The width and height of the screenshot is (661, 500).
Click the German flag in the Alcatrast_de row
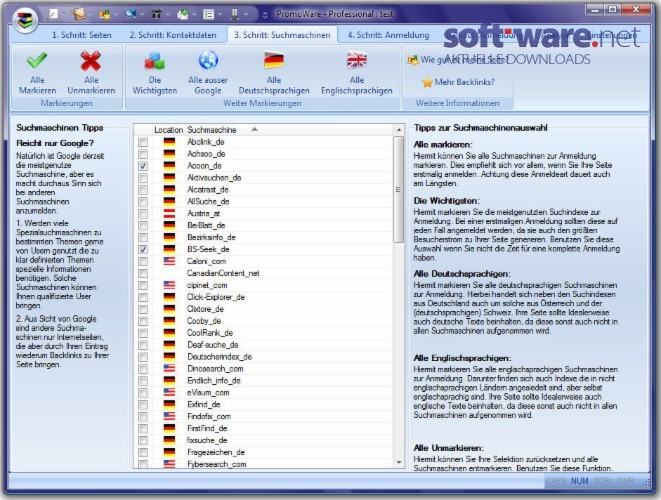coord(169,189)
